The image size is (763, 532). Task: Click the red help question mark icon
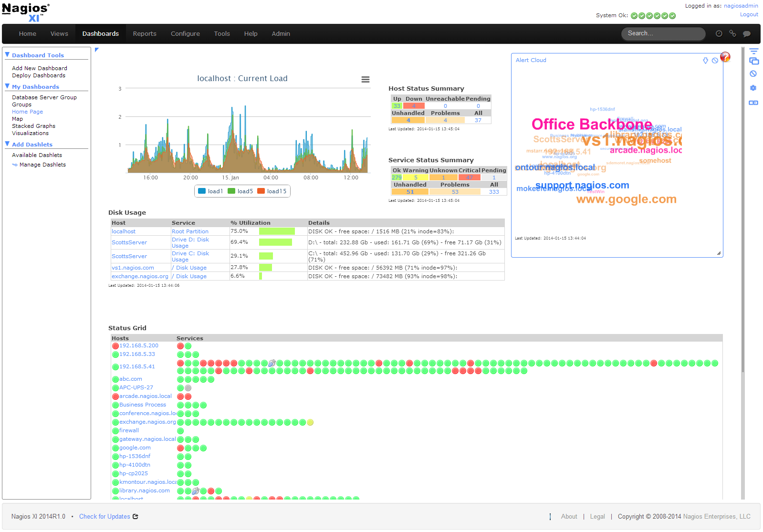tap(725, 57)
